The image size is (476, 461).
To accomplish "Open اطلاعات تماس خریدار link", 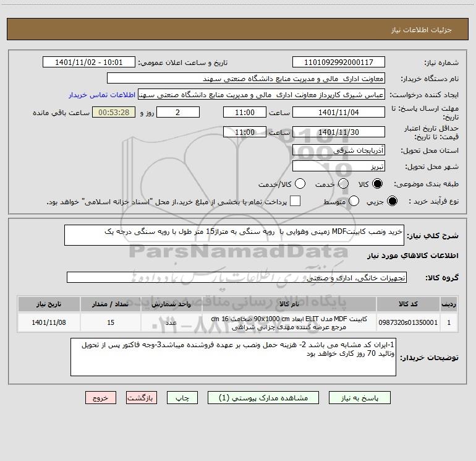I will point(102,95).
